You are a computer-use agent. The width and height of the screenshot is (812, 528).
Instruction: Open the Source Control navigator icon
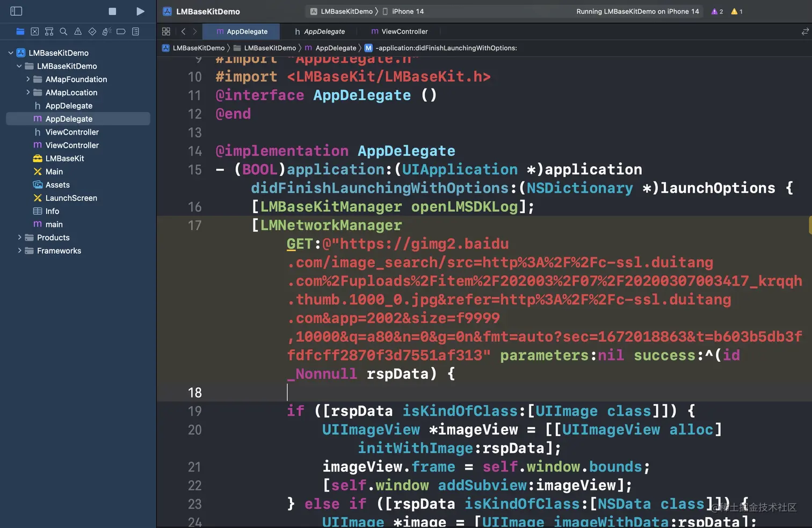(x=35, y=32)
